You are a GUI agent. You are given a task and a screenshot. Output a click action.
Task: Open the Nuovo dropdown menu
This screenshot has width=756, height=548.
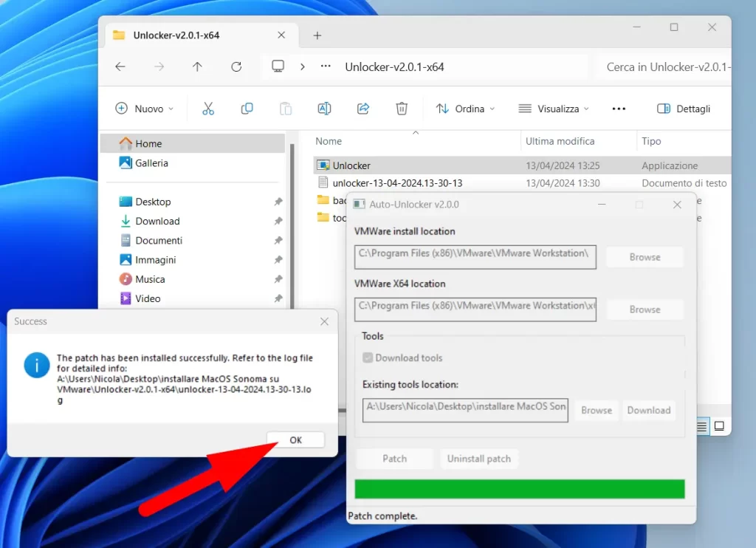144,109
